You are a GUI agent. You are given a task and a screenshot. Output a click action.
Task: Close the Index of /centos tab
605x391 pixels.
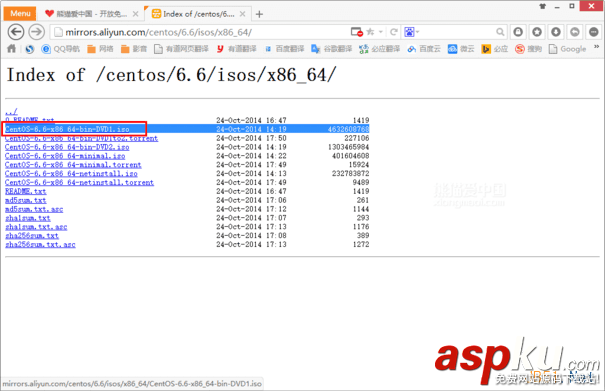242,14
